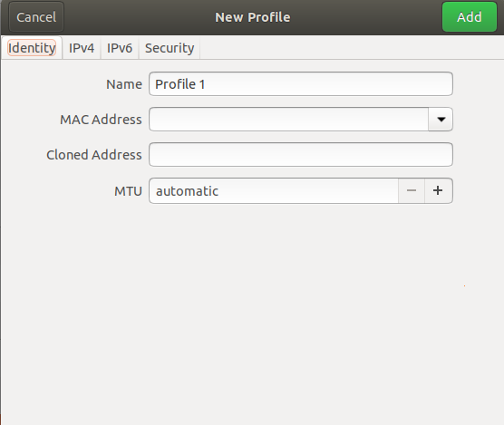Select the Security tab
Viewport: 504px width, 425px height.
coord(170,48)
